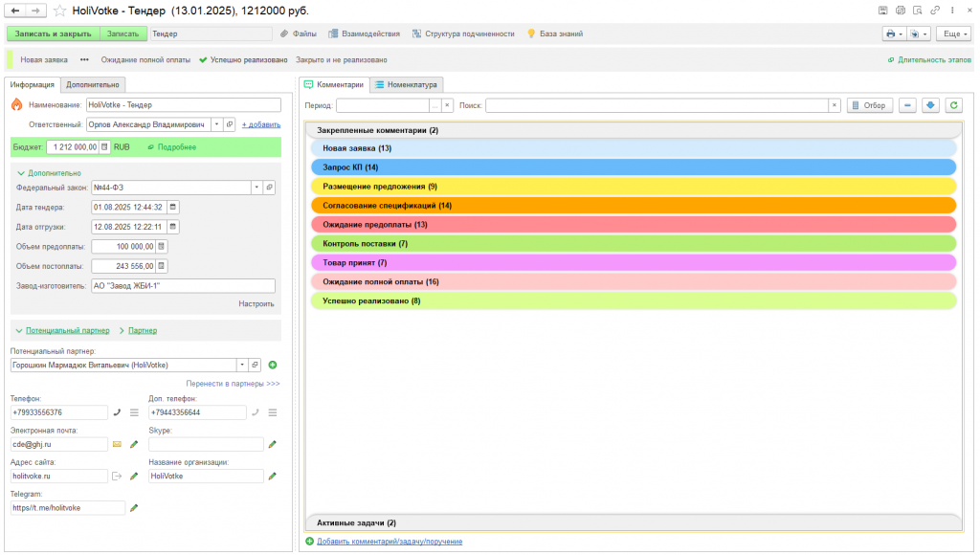Click the phone call icon beside Телефон
This screenshot has height=555, width=980.
point(117,412)
